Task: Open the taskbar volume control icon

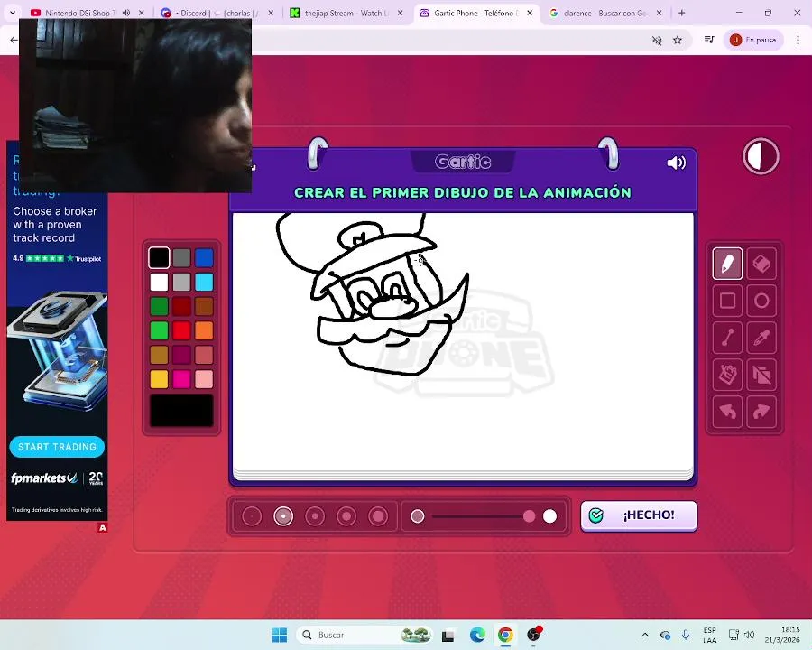Action: click(749, 635)
